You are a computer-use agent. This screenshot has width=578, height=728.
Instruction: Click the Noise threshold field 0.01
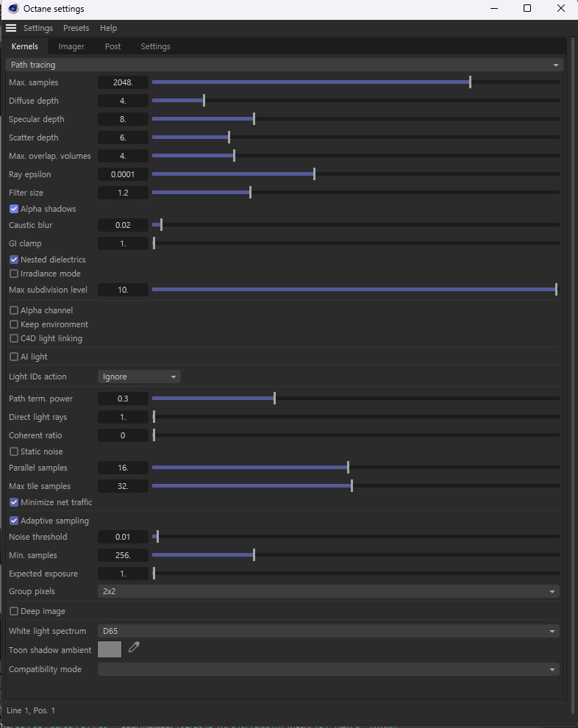123,538
